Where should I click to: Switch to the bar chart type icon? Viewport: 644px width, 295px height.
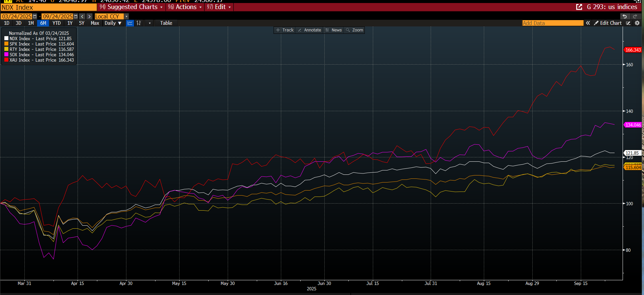[x=139, y=23]
